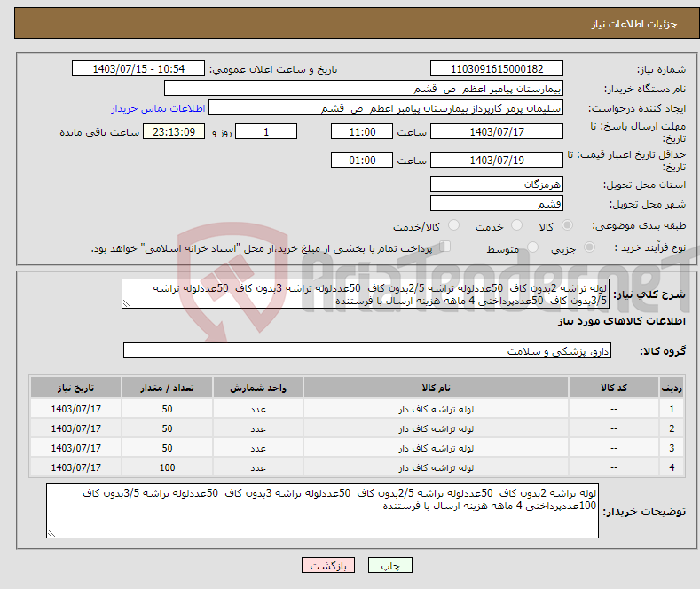Viewport: 700px width, 589px height.
Task: Click the شماره نیاز number field
Action: tap(497, 68)
